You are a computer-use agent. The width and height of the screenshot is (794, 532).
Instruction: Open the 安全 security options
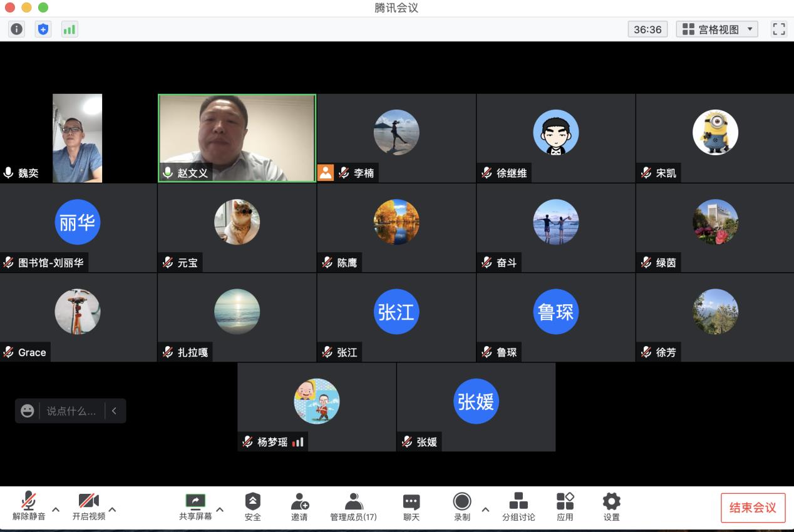point(253,506)
